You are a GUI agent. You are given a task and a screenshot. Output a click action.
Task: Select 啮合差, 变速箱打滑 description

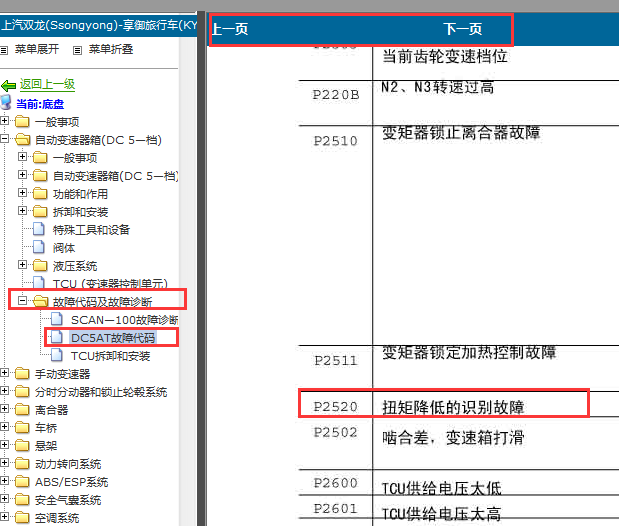[453, 438]
